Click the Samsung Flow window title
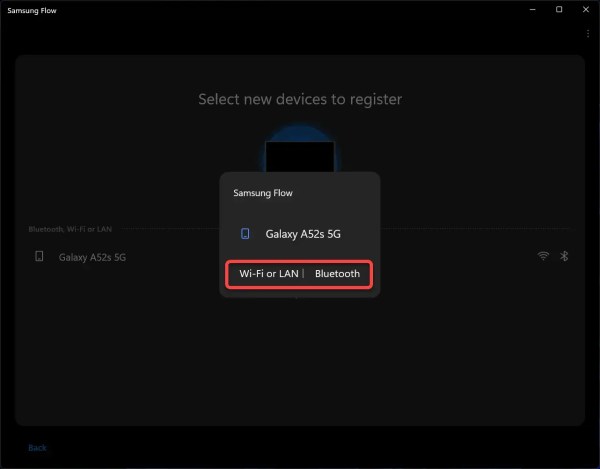 [x=32, y=11]
